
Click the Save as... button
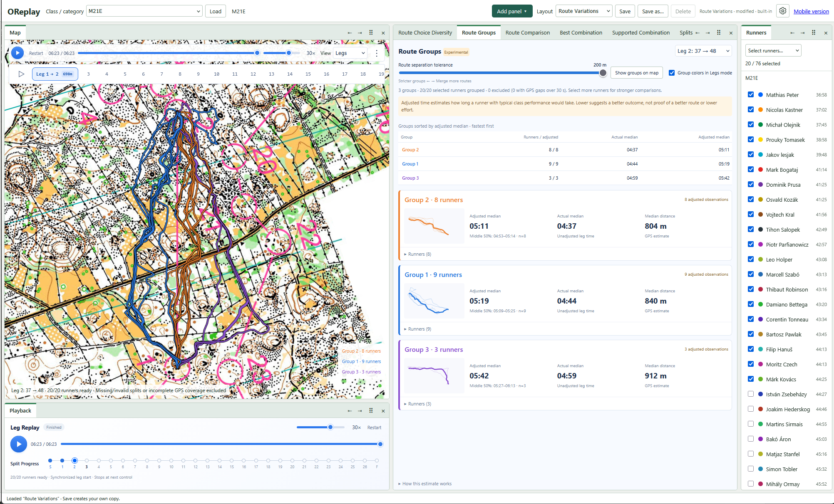click(653, 11)
